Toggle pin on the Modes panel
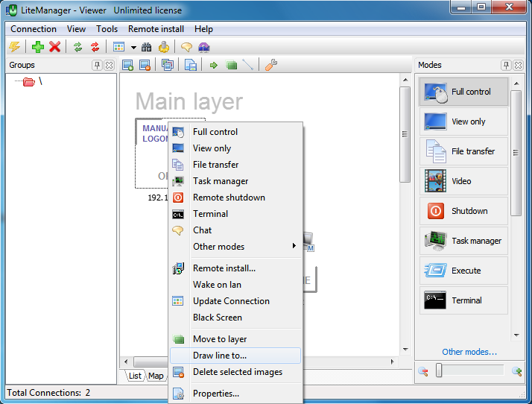This screenshot has width=532, height=404. 506,65
